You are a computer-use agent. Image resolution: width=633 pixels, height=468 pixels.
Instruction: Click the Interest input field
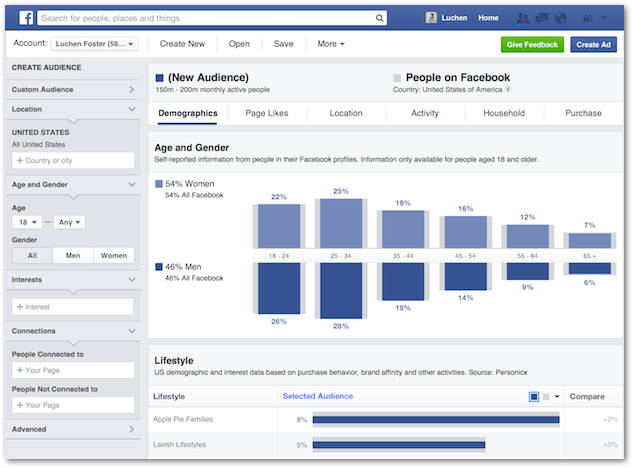pyautogui.click(x=73, y=307)
